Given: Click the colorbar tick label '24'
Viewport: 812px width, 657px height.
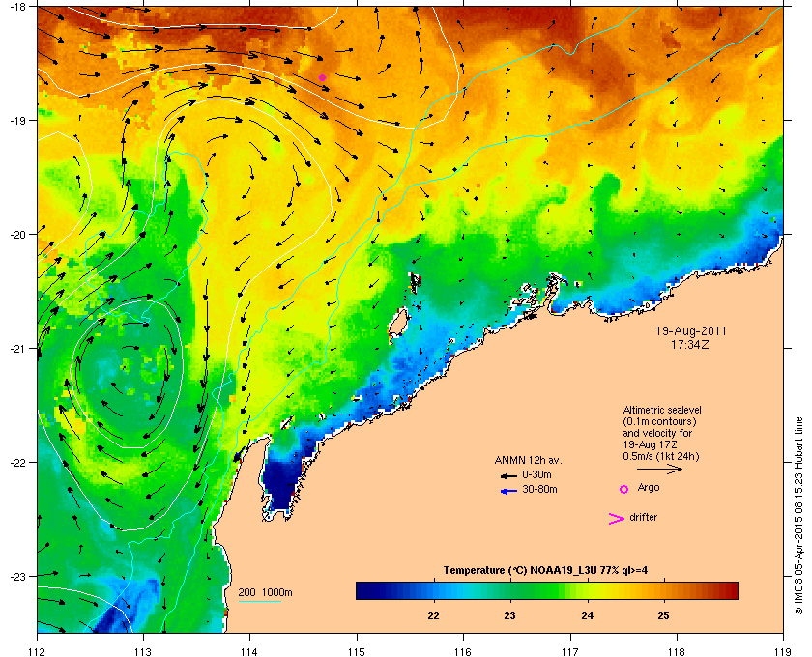Looking at the screenshot, I should pos(588,615).
